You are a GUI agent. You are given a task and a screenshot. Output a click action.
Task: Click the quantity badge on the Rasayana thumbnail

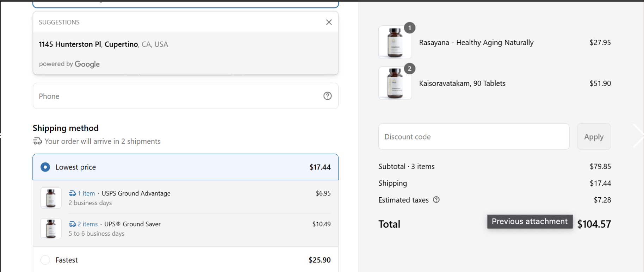[409, 28]
